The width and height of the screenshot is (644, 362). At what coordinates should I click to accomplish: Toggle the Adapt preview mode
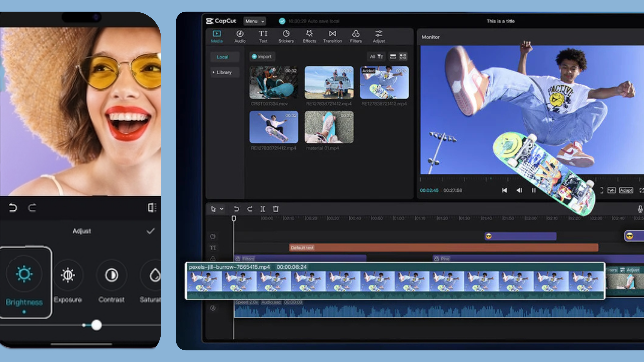(x=626, y=190)
